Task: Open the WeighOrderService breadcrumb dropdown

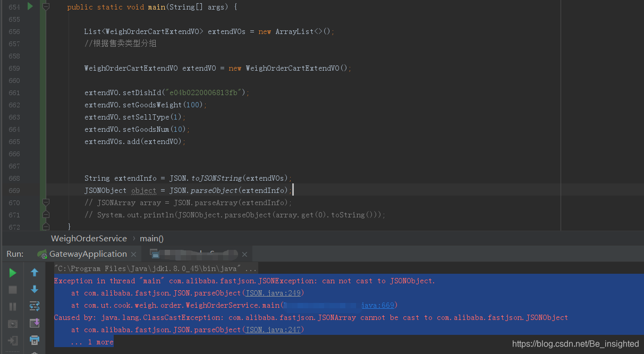Action: tap(88, 238)
